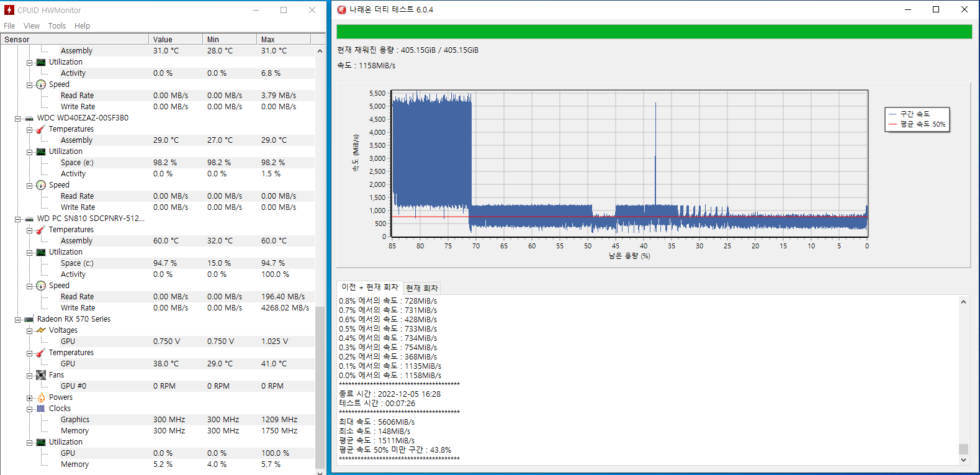This screenshot has height=475, width=980.
Task: Click the HWMonitor vertical scrollbar thumb
Action: (x=320, y=386)
